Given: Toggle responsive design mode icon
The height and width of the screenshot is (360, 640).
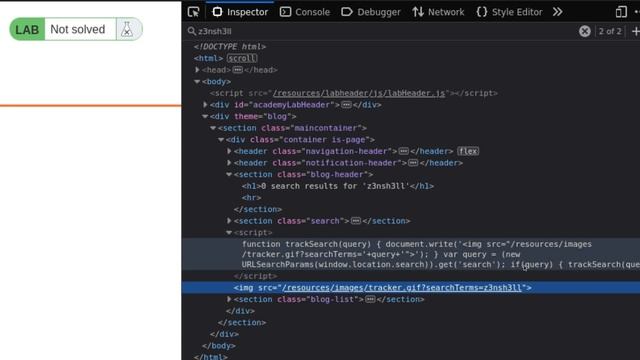Looking at the screenshot, I should [621, 12].
